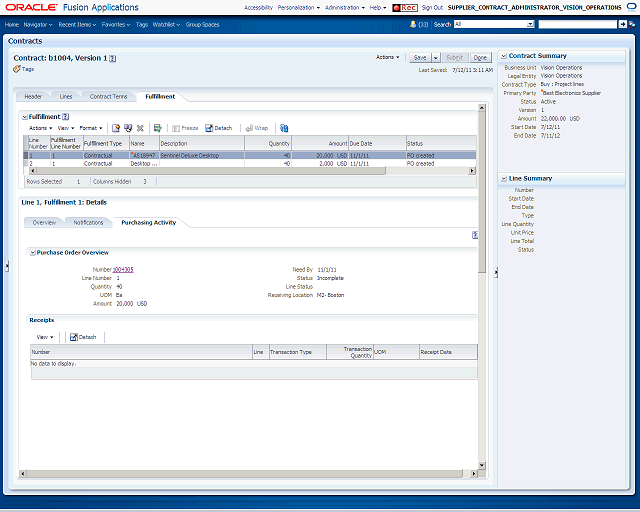Viewport: 640px width, 512px height.
Task: Click the Done button
Action: (480, 58)
